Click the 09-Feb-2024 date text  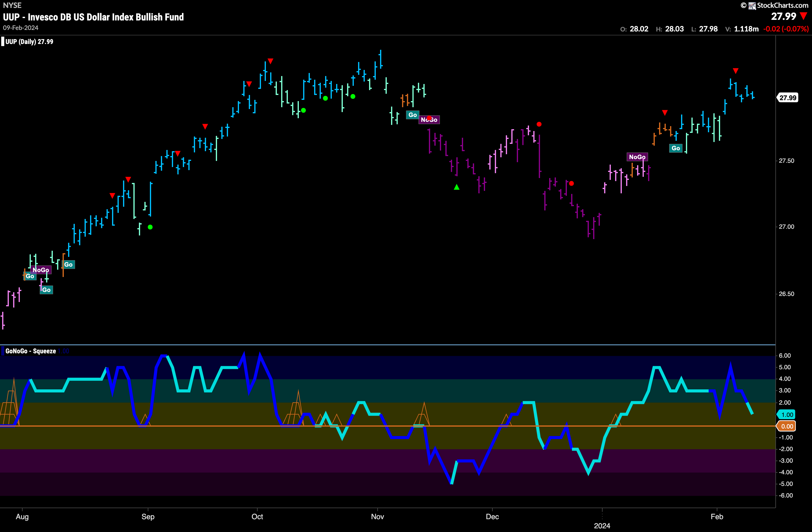click(x=21, y=28)
